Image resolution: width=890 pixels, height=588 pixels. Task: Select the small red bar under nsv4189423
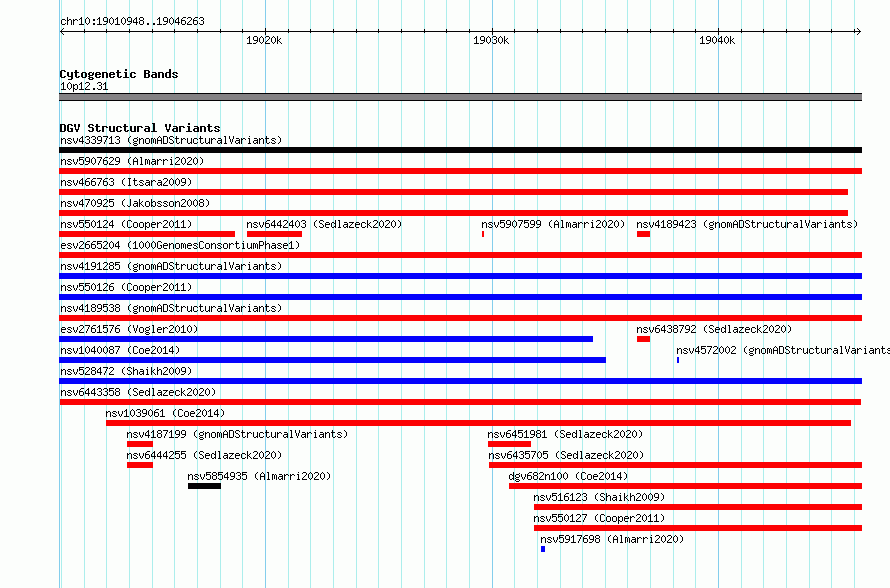pyautogui.click(x=643, y=234)
